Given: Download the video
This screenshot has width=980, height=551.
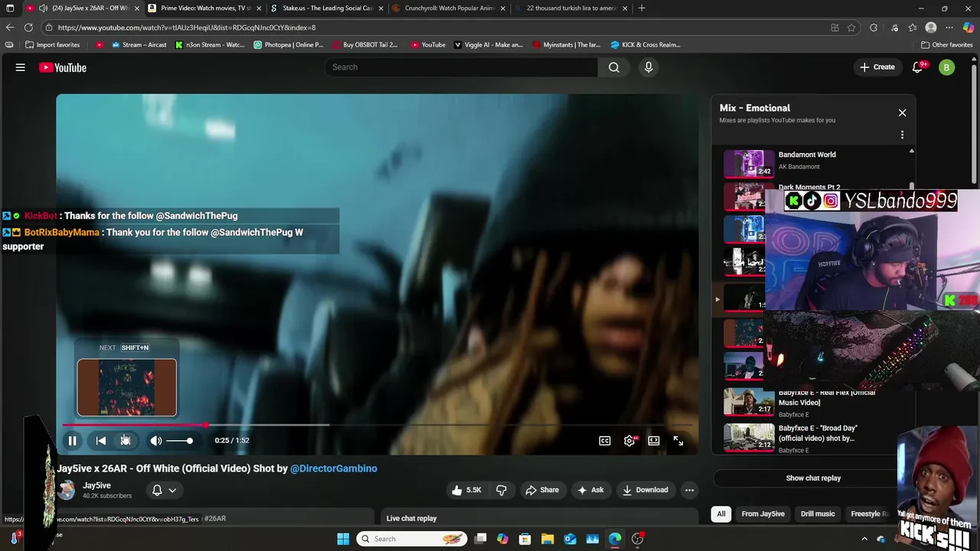Looking at the screenshot, I should click(645, 490).
